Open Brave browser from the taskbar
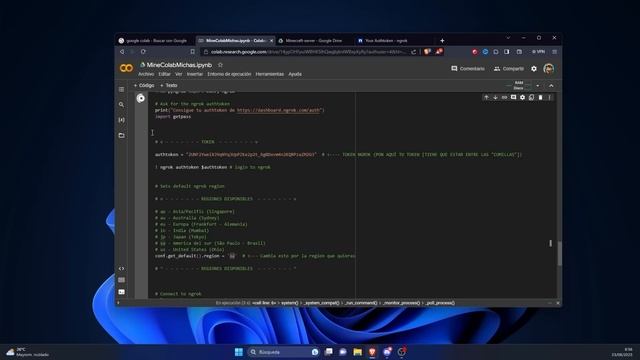Screen dimensions: 640x360 pyautogui.click(x=372, y=352)
